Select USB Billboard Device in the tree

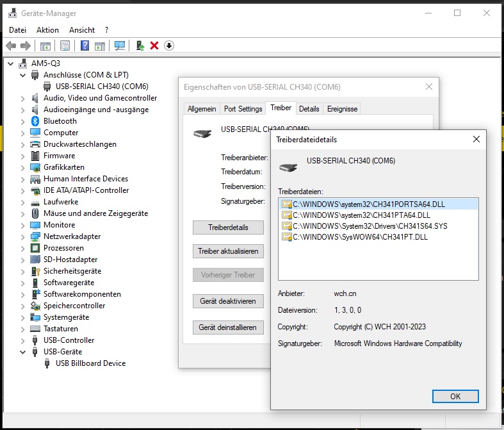(x=91, y=363)
